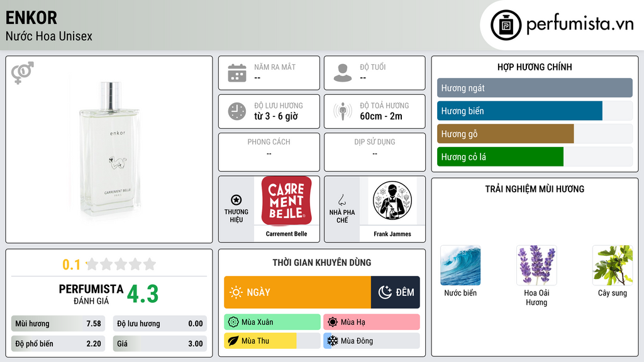This screenshot has height=362, width=644.
Task: Click the Hương cỏ lá accord bar
Action: [535, 156]
